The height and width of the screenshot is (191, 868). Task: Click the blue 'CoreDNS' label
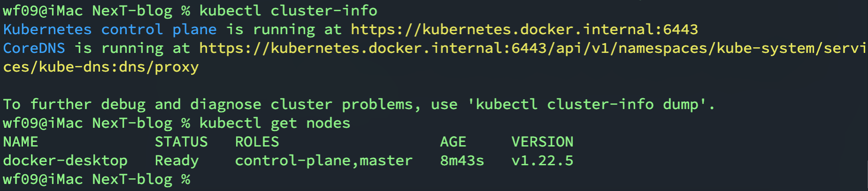(x=34, y=48)
